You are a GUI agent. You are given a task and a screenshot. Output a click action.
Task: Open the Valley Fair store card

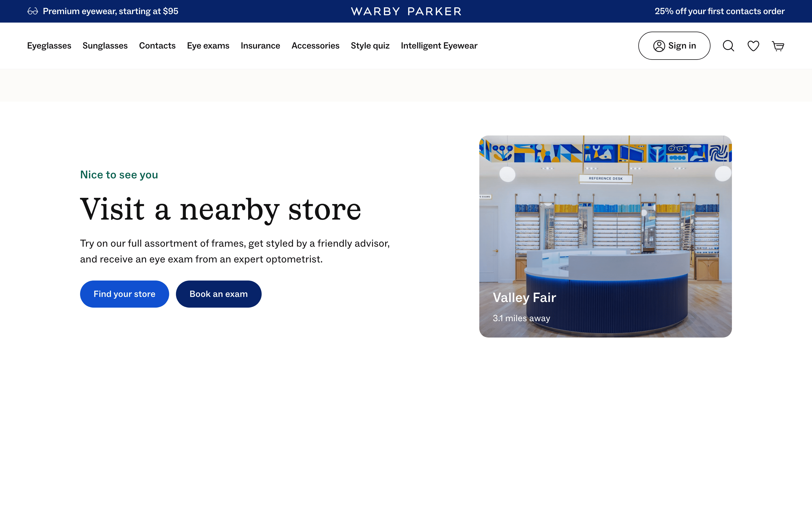(x=605, y=237)
